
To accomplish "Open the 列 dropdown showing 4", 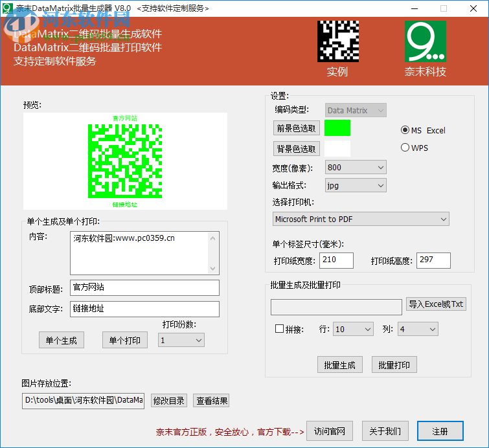I will point(418,330).
